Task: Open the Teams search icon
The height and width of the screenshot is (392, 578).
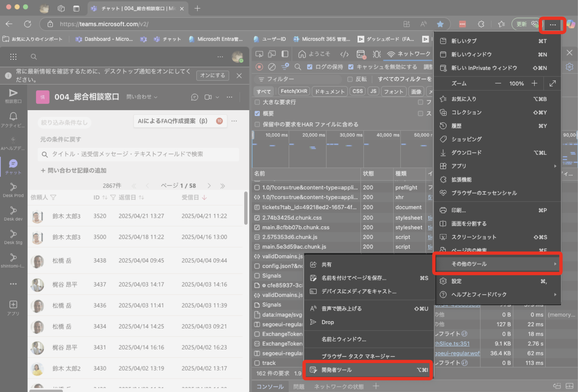Action: click(34, 57)
